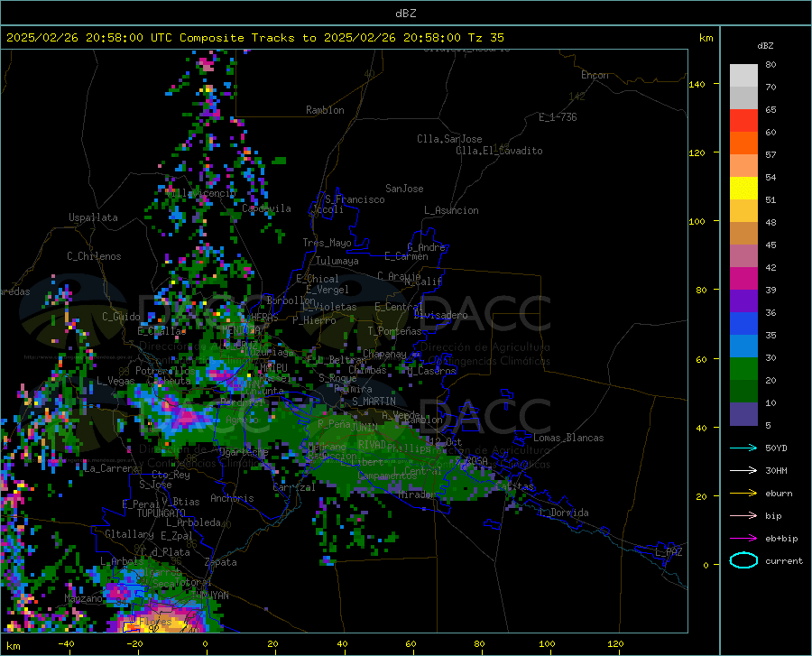Click the SanJose map label
Viewport: 812px width, 656px height.
404,189
